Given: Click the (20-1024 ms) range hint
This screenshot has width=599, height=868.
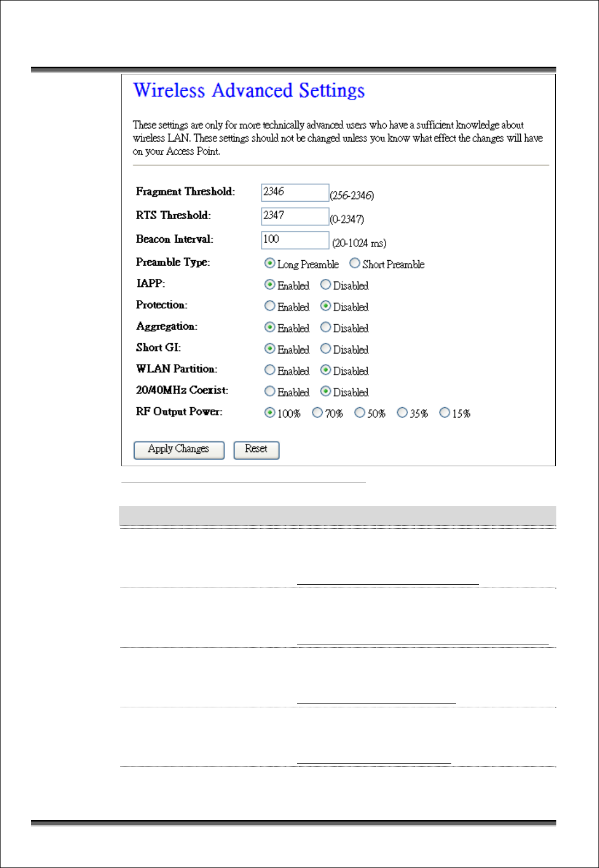Looking at the screenshot, I should pos(359,243).
